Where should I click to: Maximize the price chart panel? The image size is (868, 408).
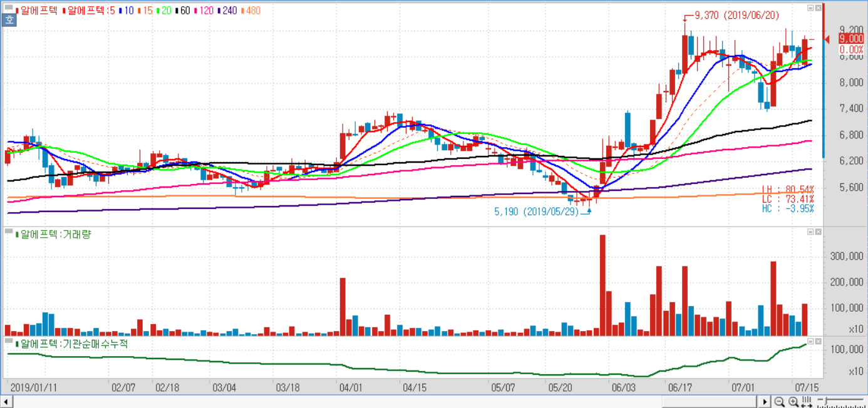(810, 8)
